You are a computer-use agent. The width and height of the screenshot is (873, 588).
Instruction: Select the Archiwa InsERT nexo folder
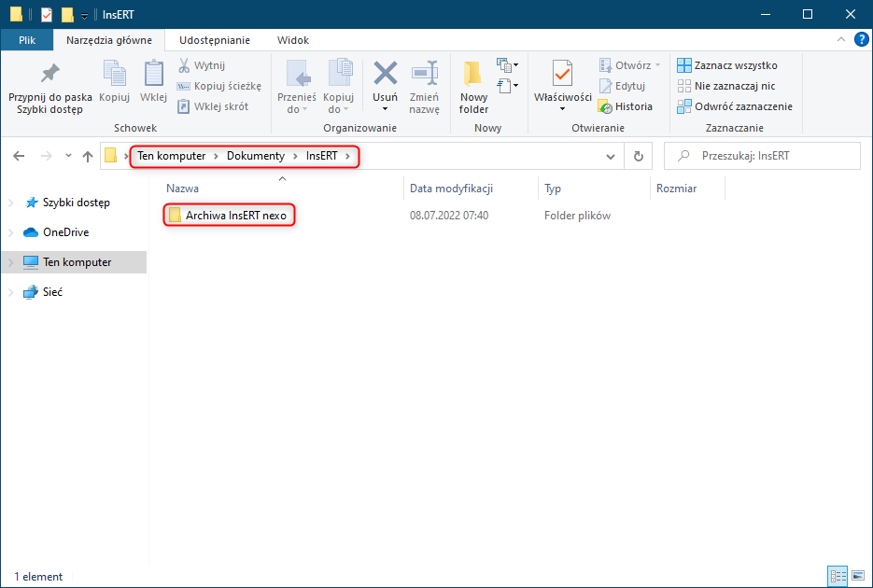[x=230, y=216]
